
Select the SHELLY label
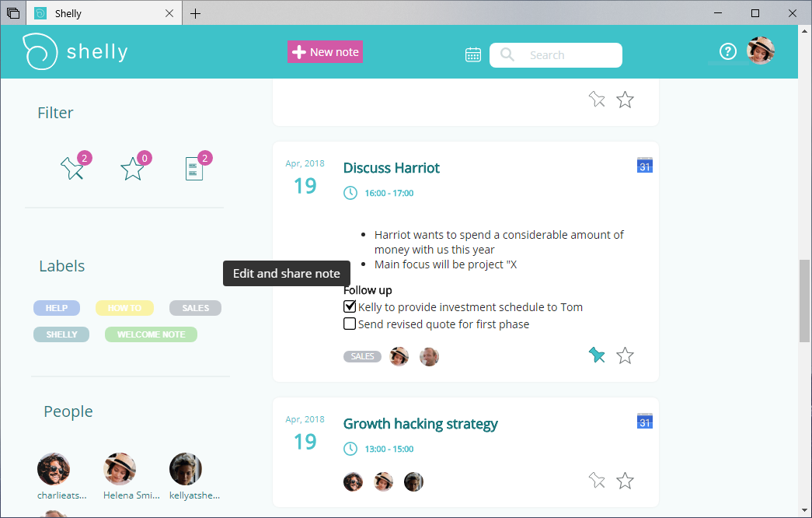click(x=61, y=334)
